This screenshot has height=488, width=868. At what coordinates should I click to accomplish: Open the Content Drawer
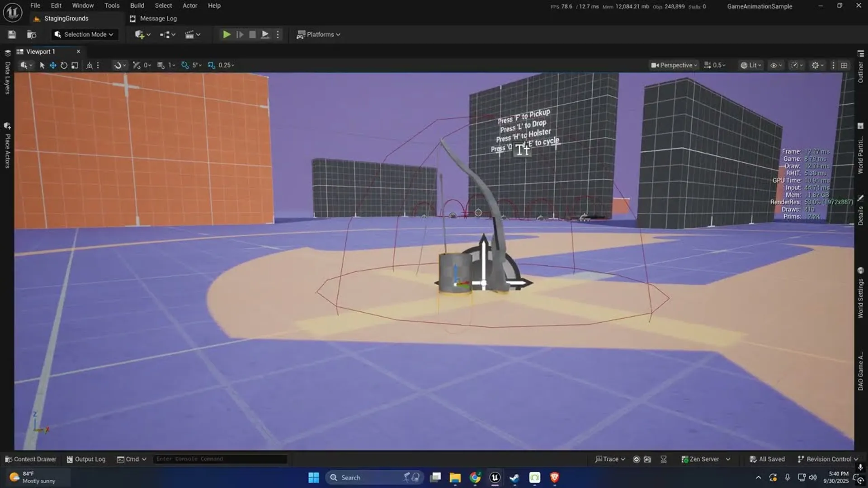coord(30,459)
